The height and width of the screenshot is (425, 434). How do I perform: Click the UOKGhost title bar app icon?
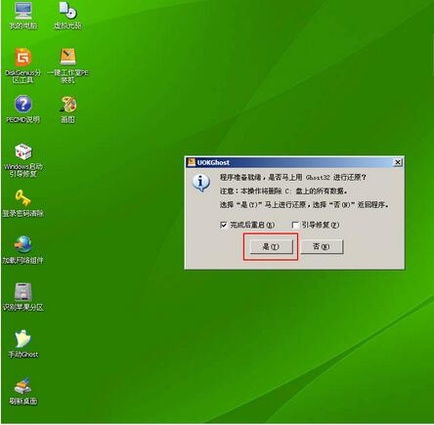pos(191,162)
